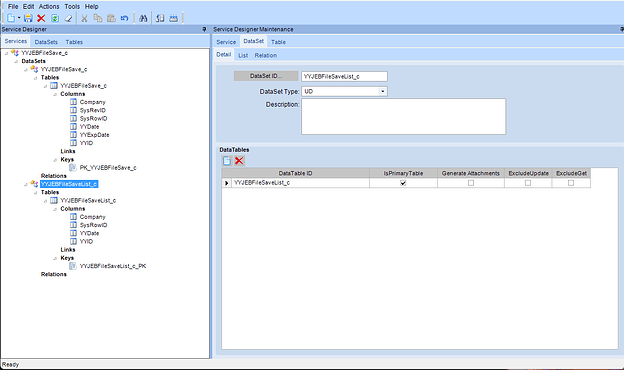The width and height of the screenshot is (624, 370).
Task: Open the File menu
Action: click(x=13, y=6)
